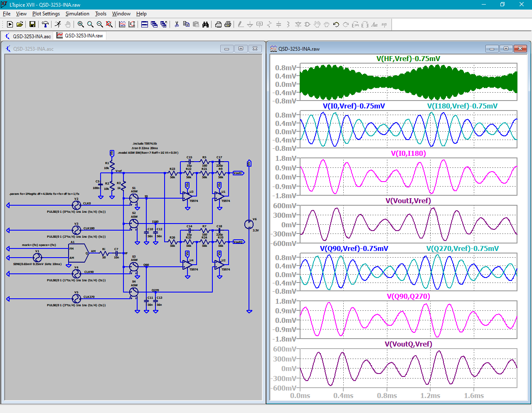Expand the Tools menu
This screenshot has height=413, width=532.
pyautogui.click(x=101, y=14)
